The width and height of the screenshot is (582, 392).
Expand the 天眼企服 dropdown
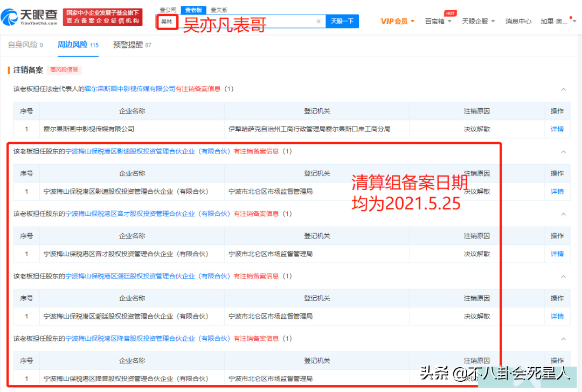[477, 22]
